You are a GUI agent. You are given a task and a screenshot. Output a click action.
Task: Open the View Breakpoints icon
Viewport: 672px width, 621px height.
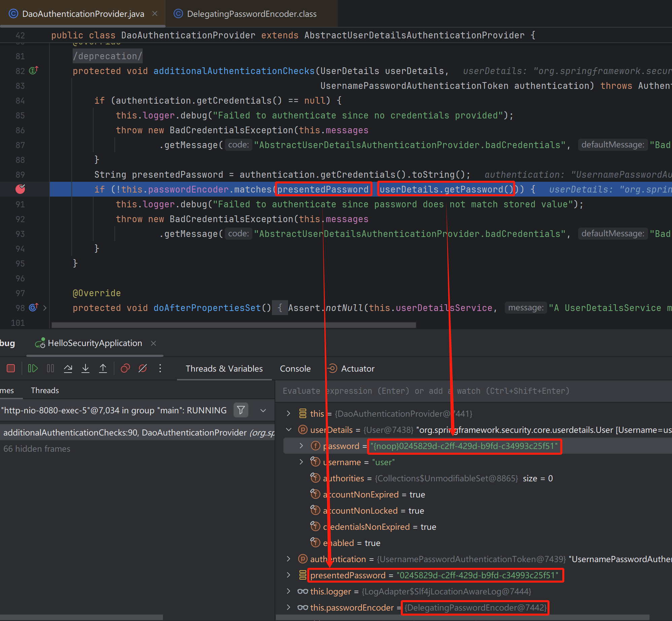click(x=125, y=369)
